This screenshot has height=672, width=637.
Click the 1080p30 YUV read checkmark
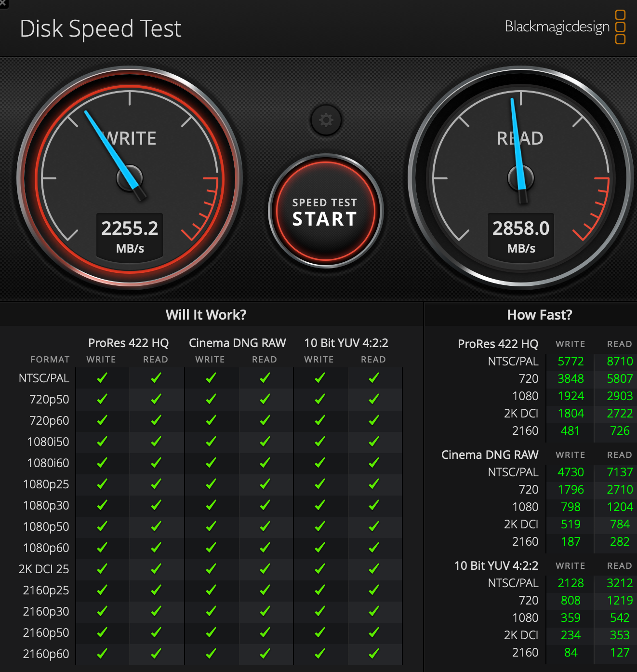coord(373,506)
